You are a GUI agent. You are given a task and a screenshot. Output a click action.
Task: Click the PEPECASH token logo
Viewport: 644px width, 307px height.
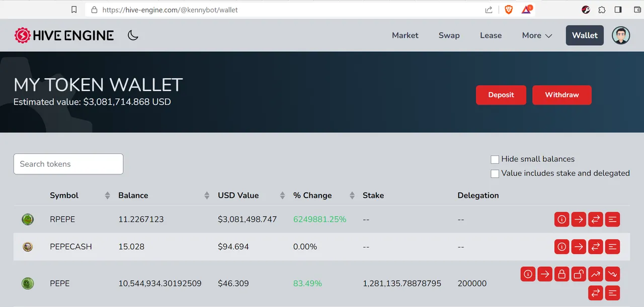coord(28,247)
